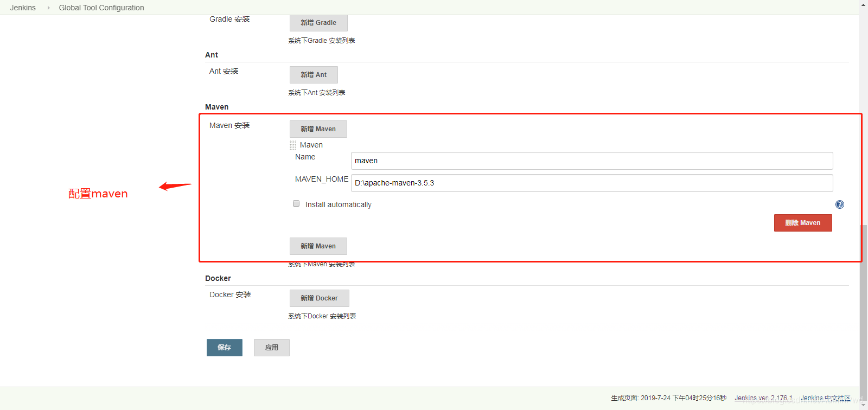Open the help icon beside Install automatically
868x410 pixels.
pos(840,204)
